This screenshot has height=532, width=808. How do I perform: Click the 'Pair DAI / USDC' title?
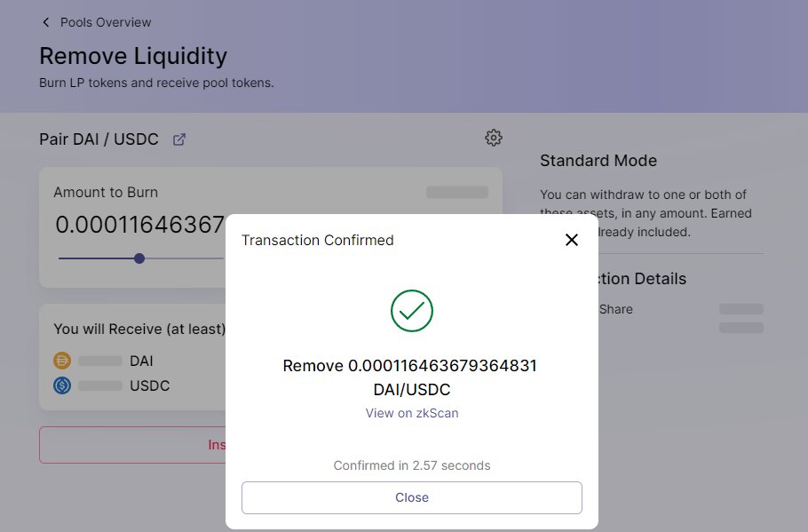(99, 139)
